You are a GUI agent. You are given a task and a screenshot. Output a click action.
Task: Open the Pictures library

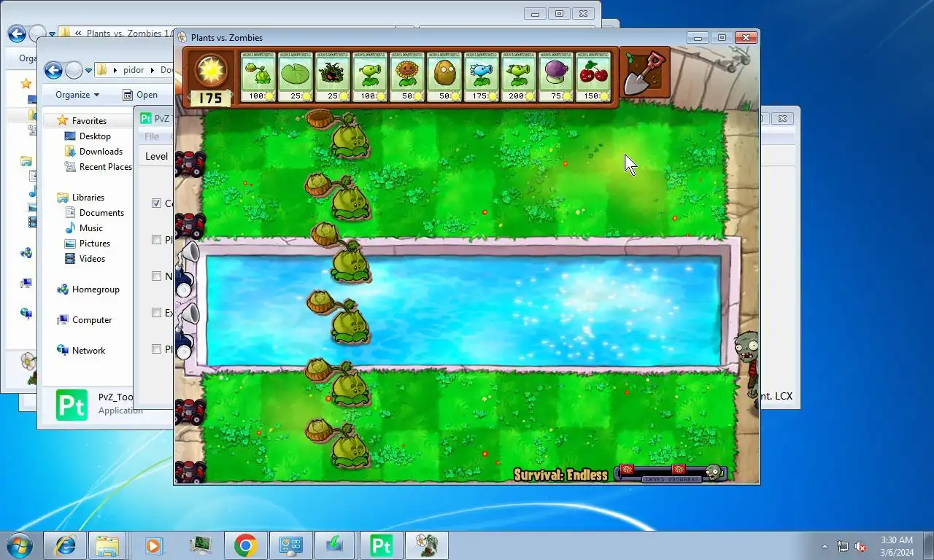click(x=95, y=244)
